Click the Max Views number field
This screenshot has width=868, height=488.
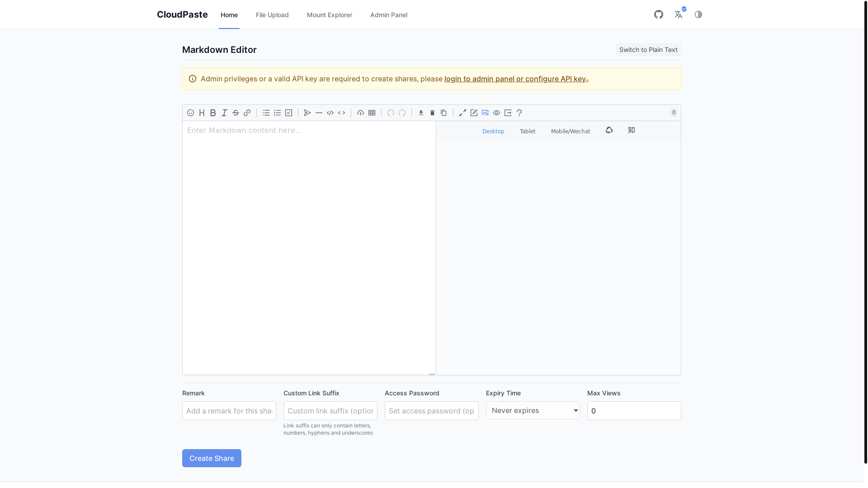click(x=634, y=411)
